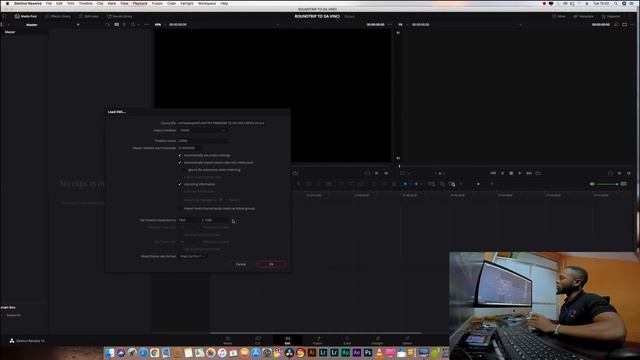Toggle Loop playback in timeline viewer
Image resolution: width=640 pixels, height=360 pixels.
(538, 173)
